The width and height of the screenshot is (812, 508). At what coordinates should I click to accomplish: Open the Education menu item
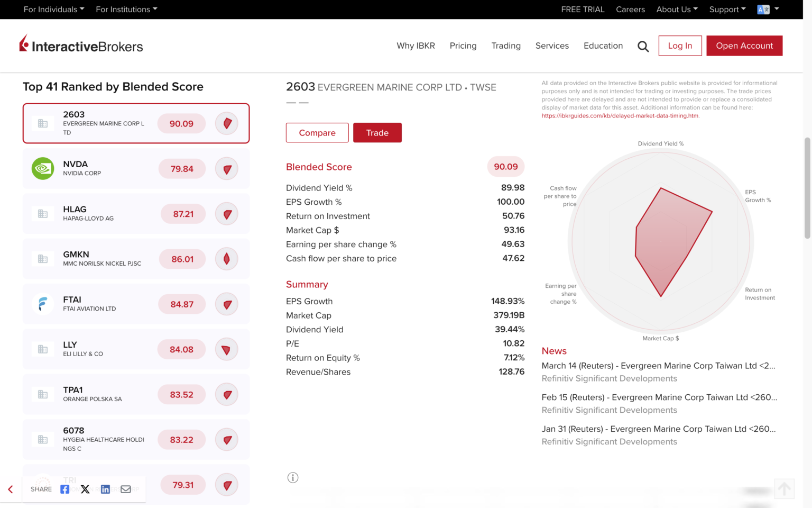click(x=603, y=46)
